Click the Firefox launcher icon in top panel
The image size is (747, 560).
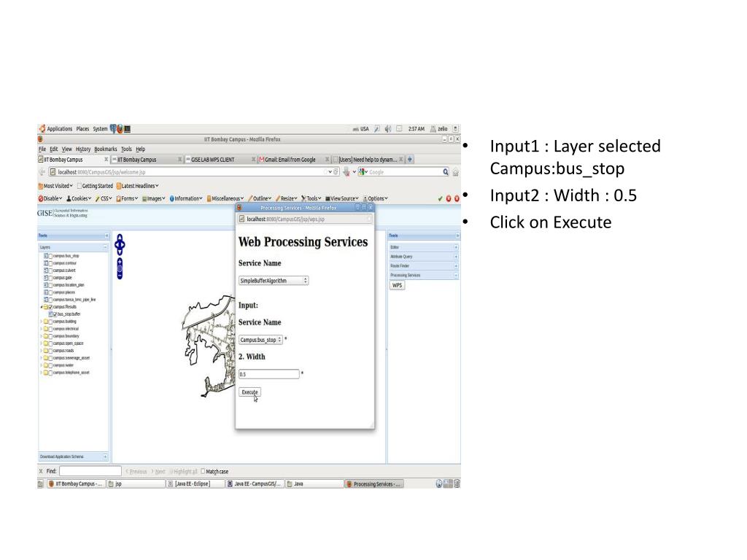[x=120, y=128]
